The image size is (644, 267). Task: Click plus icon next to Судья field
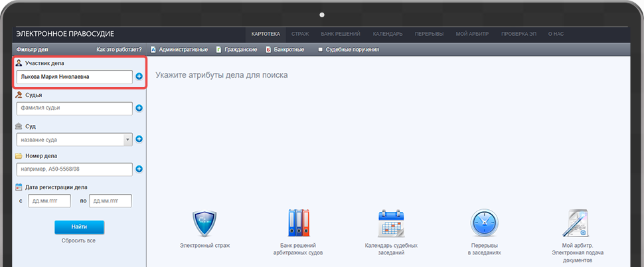(139, 108)
